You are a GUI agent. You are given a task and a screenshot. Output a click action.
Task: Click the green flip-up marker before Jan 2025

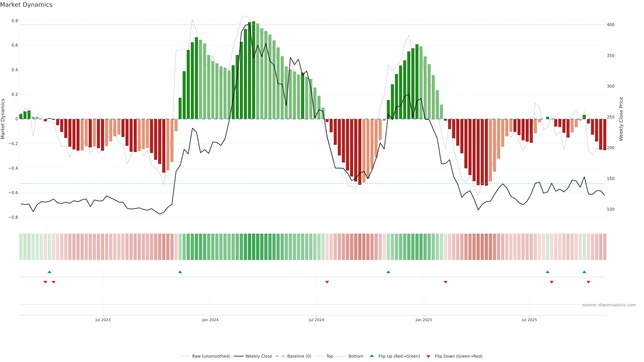coord(388,272)
